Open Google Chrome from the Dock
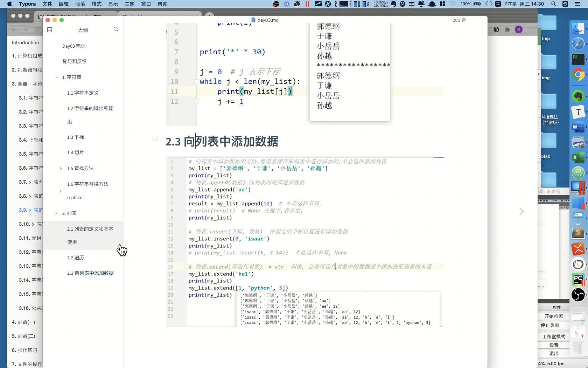The image size is (588, 368). pos(578,75)
